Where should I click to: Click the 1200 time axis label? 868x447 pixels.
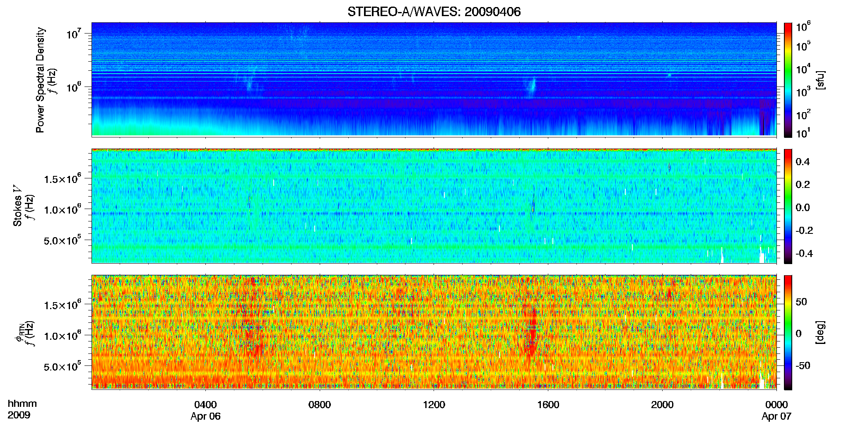[x=434, y=405]
